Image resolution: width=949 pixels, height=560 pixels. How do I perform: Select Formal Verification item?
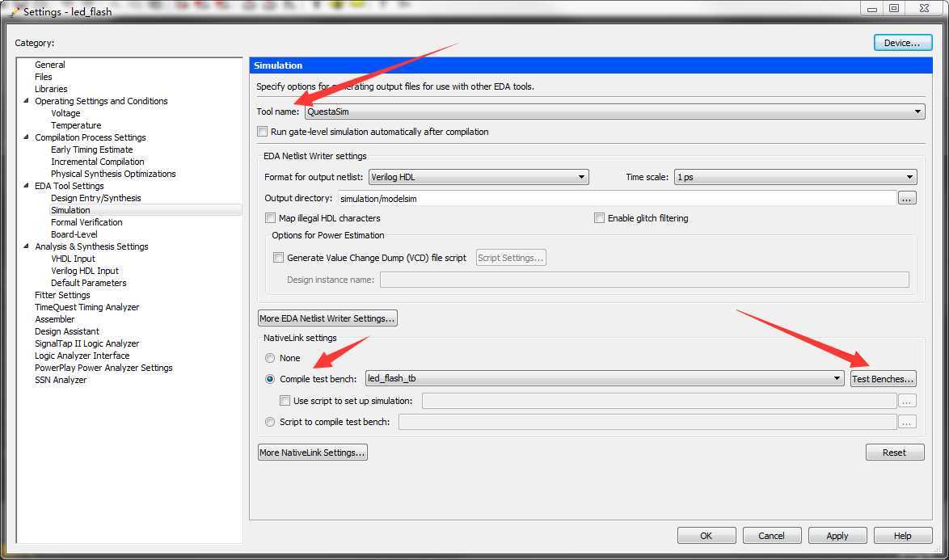pyautogui.click(x=86, y=222)
